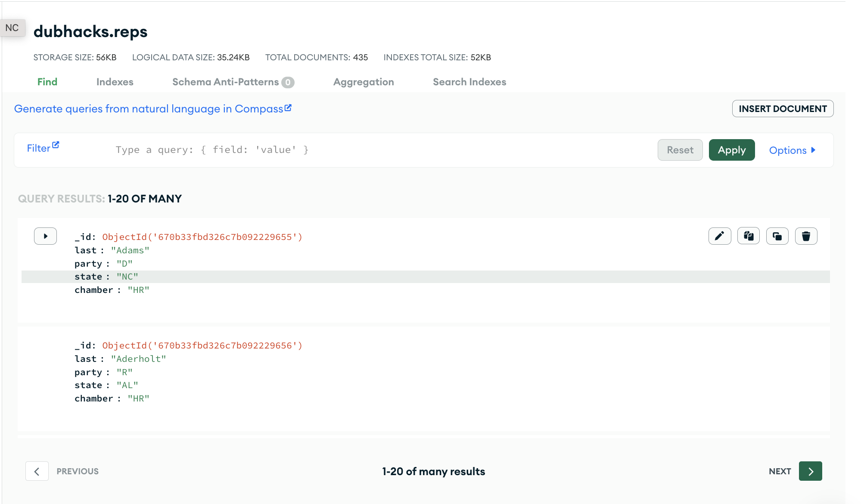
Task: Click the INSERT DOCUMENT button
Action: pos(782,109)
